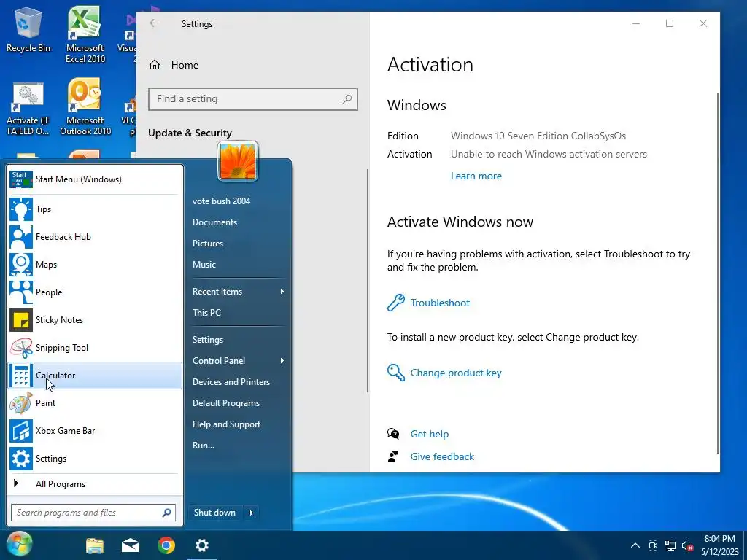The height and width of the screenshot is (560, 747).
Task: Click the project-to-screen tray icon
Action: pyautogui.click(x=653, y=545)
